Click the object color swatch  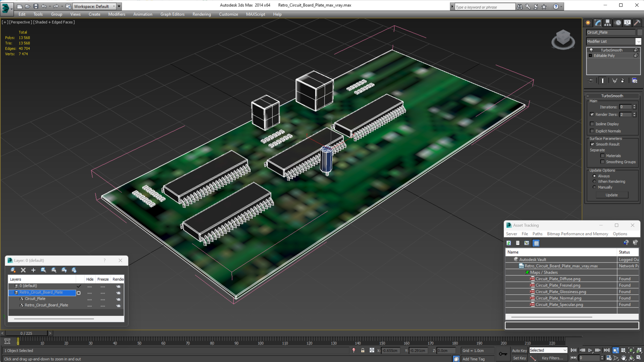tap(639, 32)
